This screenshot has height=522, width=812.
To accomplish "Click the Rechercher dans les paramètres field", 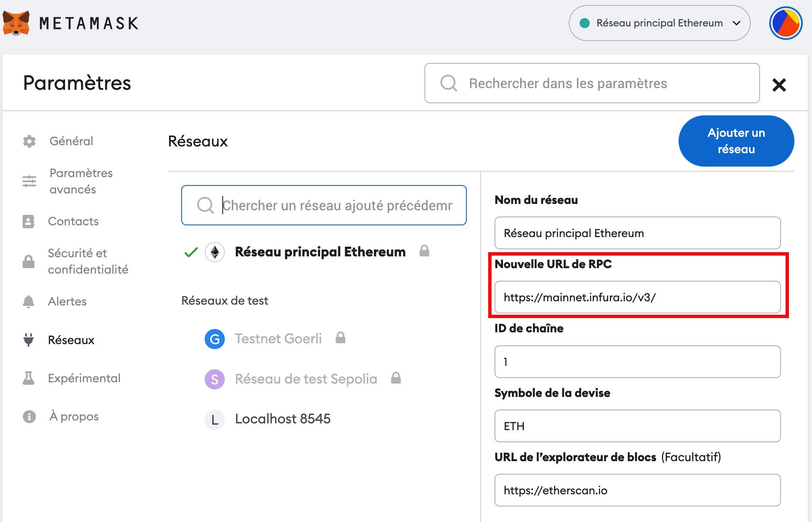I will coord(592,83).
